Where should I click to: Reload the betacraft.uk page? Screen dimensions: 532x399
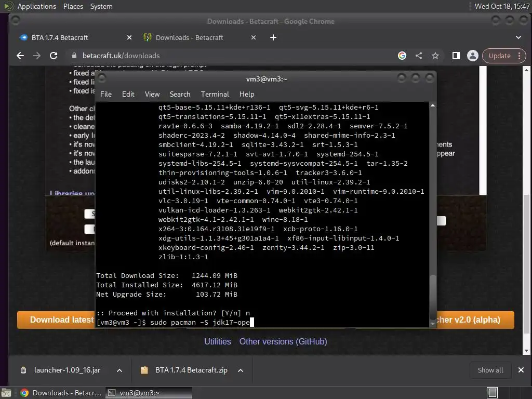tap(54, 56)
